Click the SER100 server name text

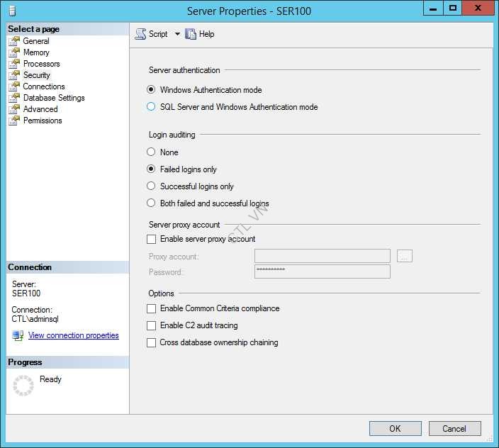tap(26, 293)
